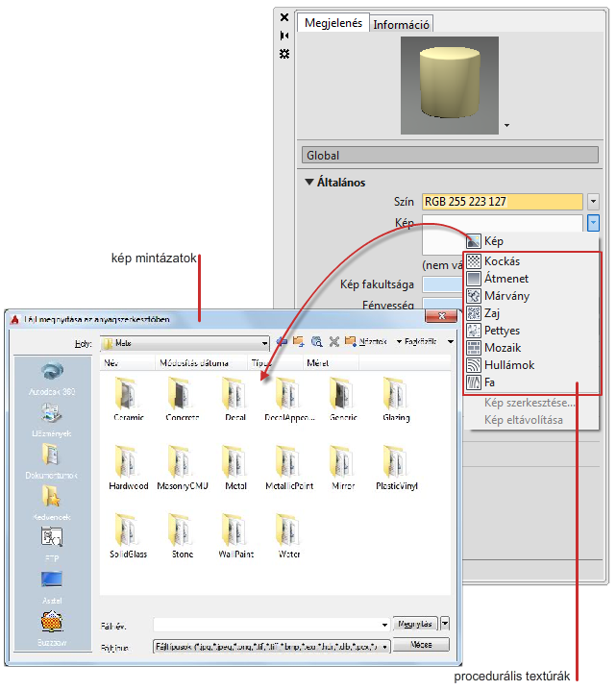Click the Kép fakultsága slider

point(444,284)
